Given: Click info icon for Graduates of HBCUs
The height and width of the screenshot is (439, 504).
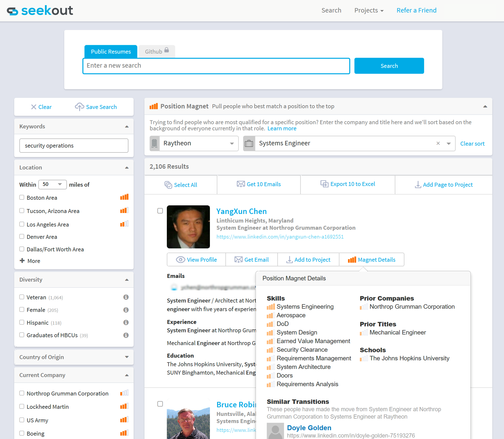Looking at the screenshot, I should (x=126, y=335).
